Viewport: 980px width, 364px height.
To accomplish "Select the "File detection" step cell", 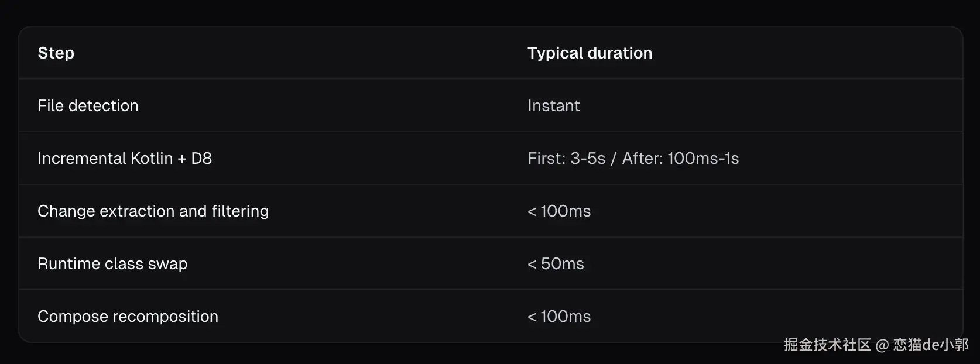I will pyautogui.click(x=88, y=106).
